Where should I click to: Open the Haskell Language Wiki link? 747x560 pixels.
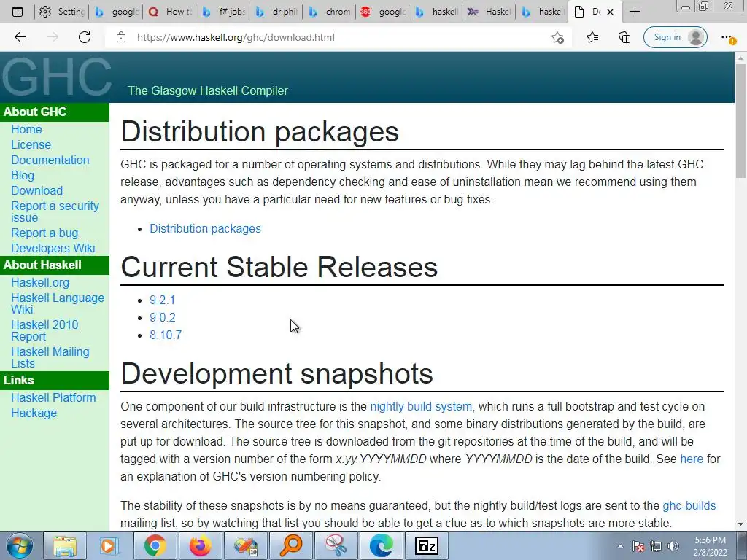(x=57, y=303)
